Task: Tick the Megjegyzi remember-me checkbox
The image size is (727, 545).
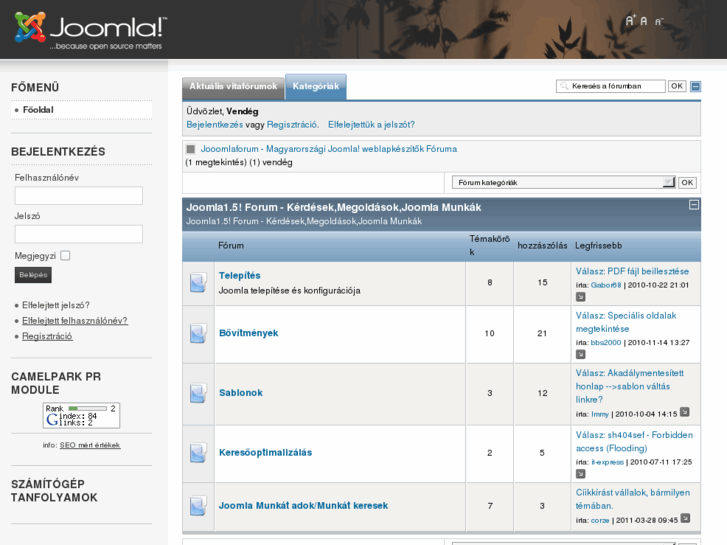Action: (65, 256)
